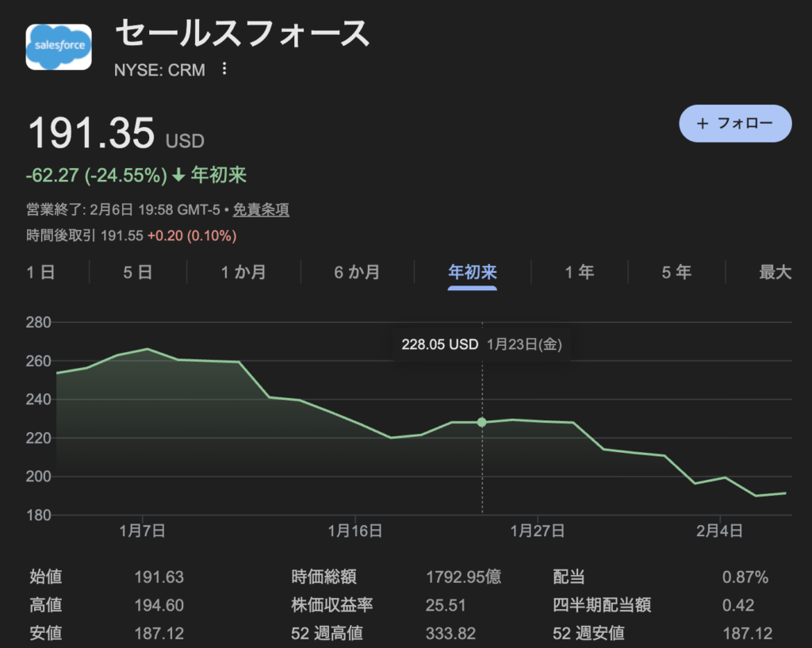This screenshot has height=648, width=812.
Task: Click the 時価総額 value 1792.95億
Action: click(x=463, y=577)
